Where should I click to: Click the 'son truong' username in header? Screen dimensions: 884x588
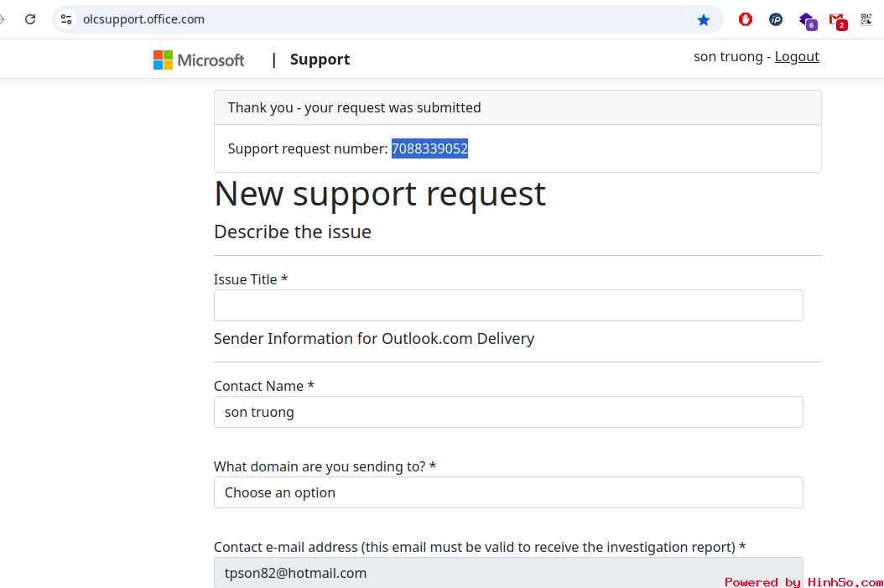(727, 56)
